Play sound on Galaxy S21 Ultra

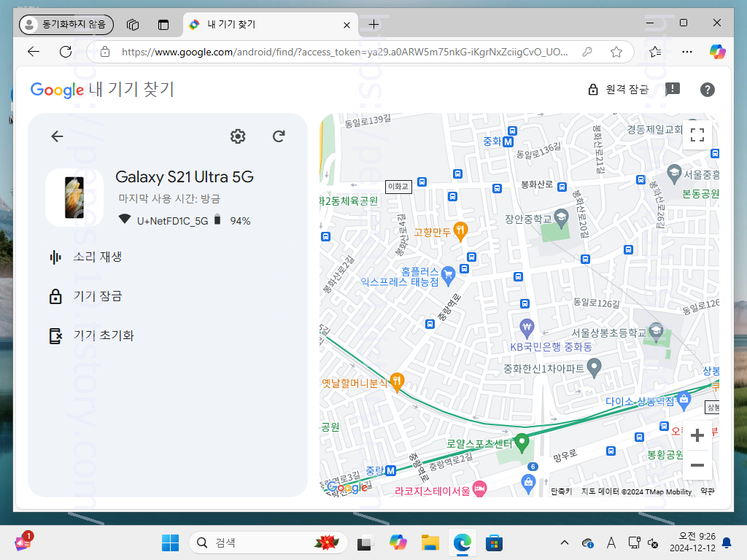coord(86,257)
